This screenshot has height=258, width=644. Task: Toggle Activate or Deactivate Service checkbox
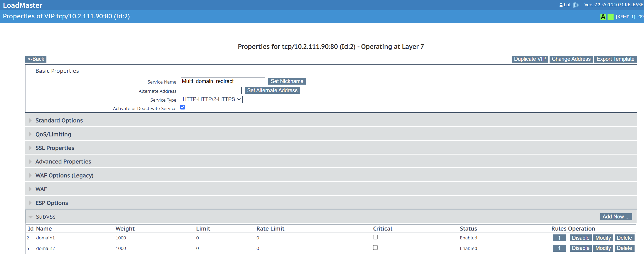[183, 107]
